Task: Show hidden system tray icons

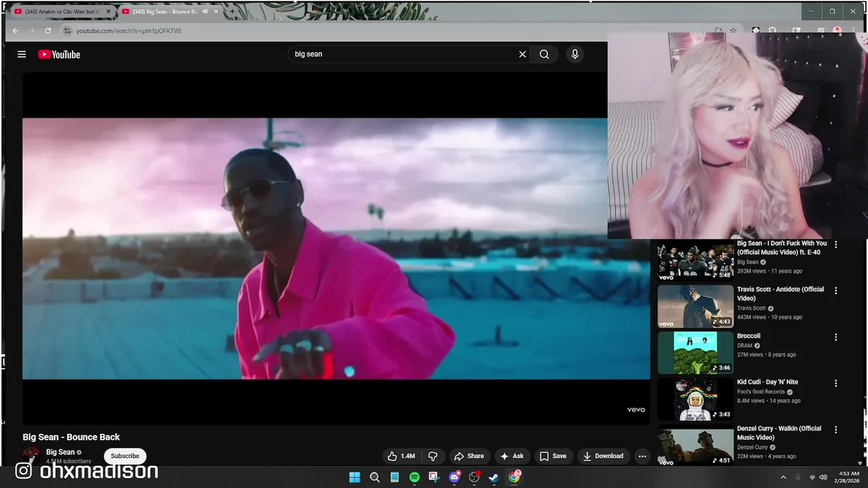Action: [x=783, y=477]
